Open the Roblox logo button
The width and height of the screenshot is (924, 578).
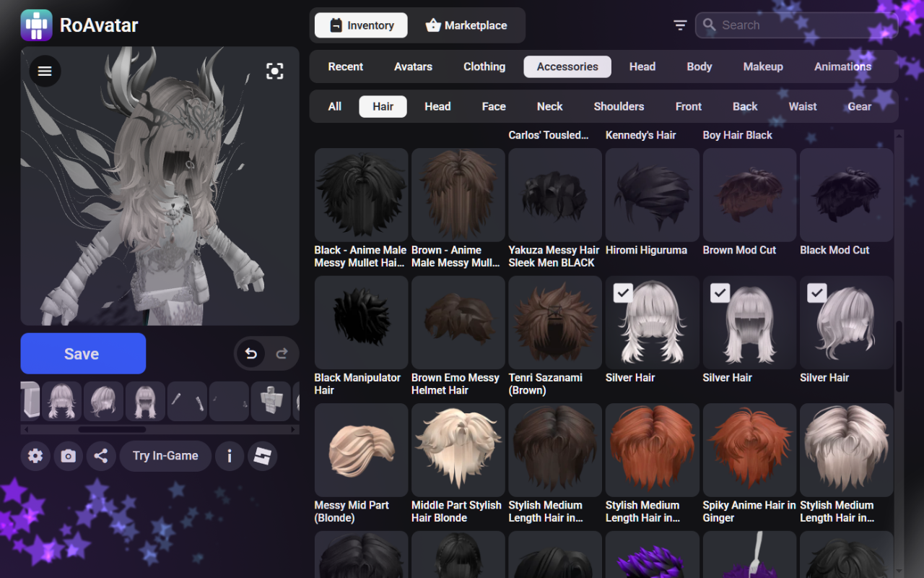(x=263, y=456)
